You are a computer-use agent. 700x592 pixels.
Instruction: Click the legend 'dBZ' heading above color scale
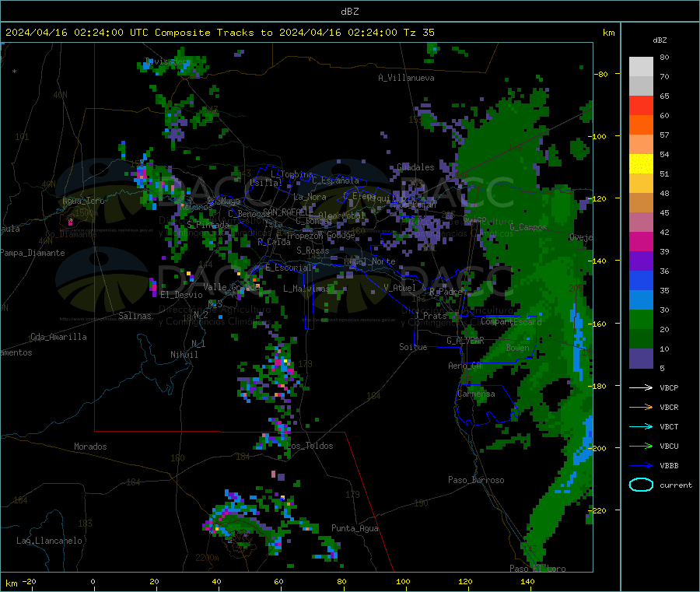660,40
